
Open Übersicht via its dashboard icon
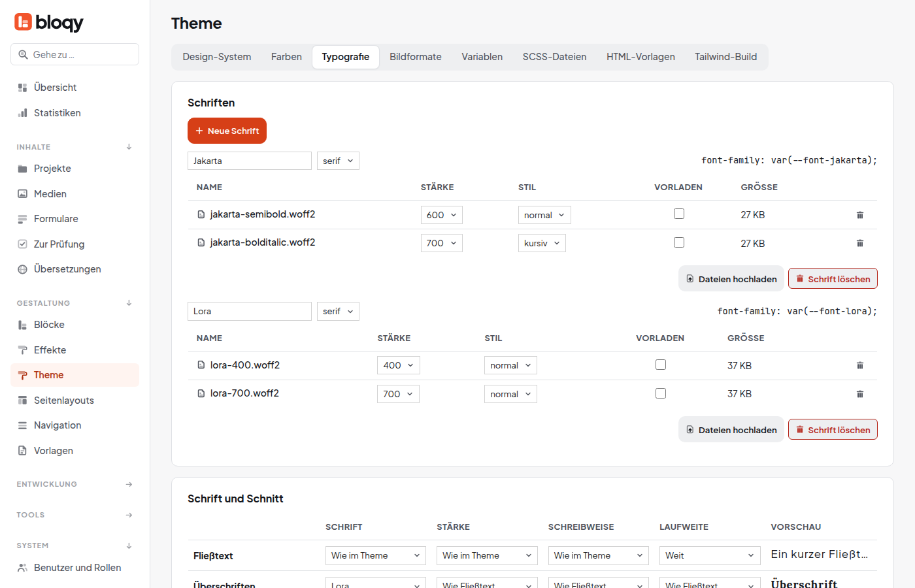pos(22,88)
